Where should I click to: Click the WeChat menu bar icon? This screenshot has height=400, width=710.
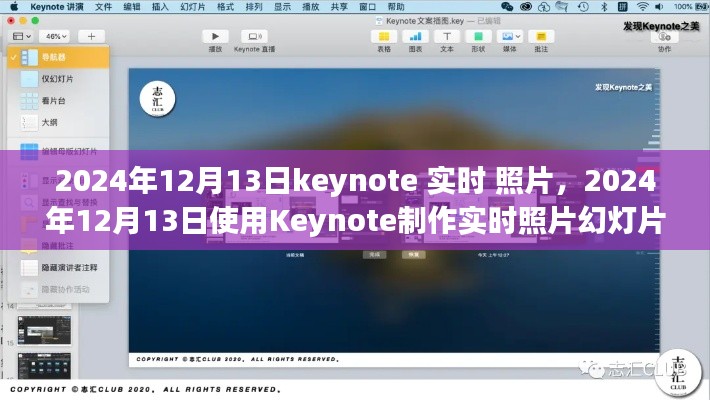coord(507,7)
